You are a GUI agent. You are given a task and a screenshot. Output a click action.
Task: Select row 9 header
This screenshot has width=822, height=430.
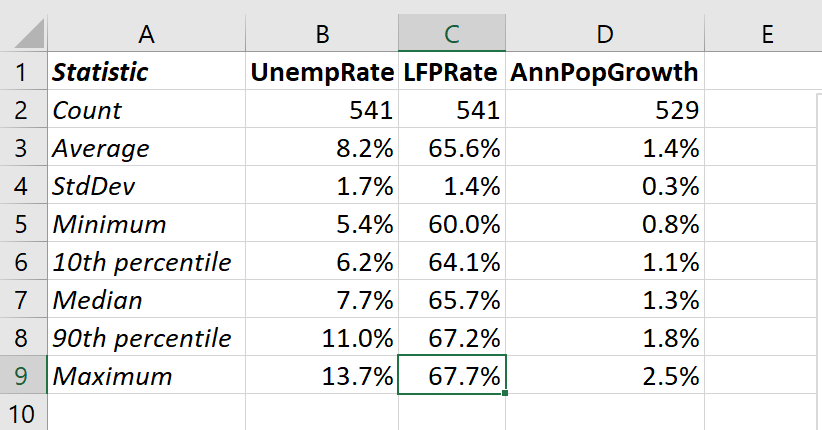coord(23,376)
